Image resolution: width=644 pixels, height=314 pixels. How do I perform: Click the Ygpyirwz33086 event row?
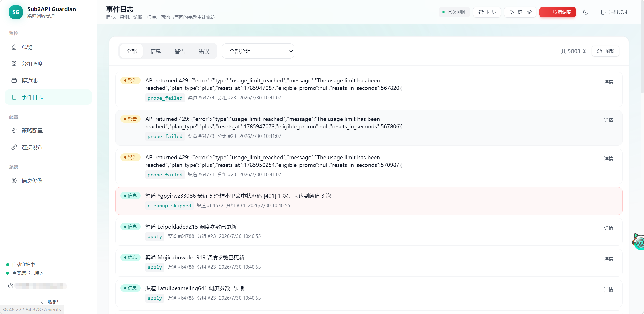point(369,201)
